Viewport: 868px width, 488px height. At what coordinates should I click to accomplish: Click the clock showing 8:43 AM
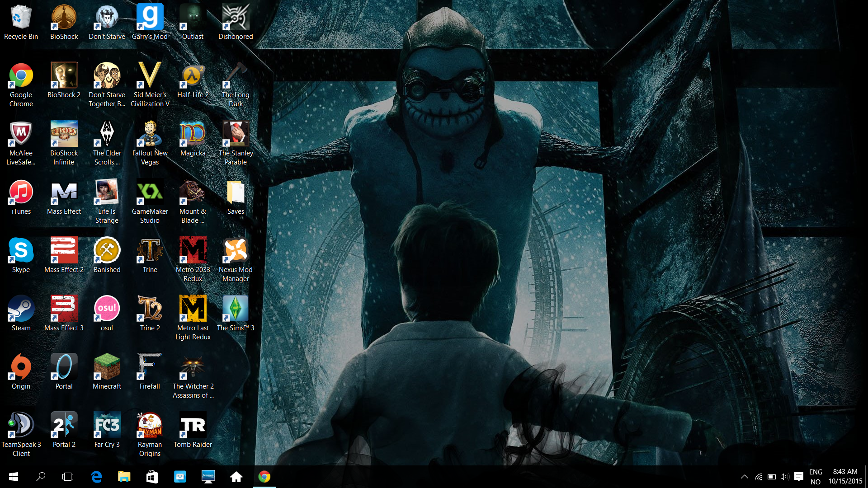[x=845, y=477]
